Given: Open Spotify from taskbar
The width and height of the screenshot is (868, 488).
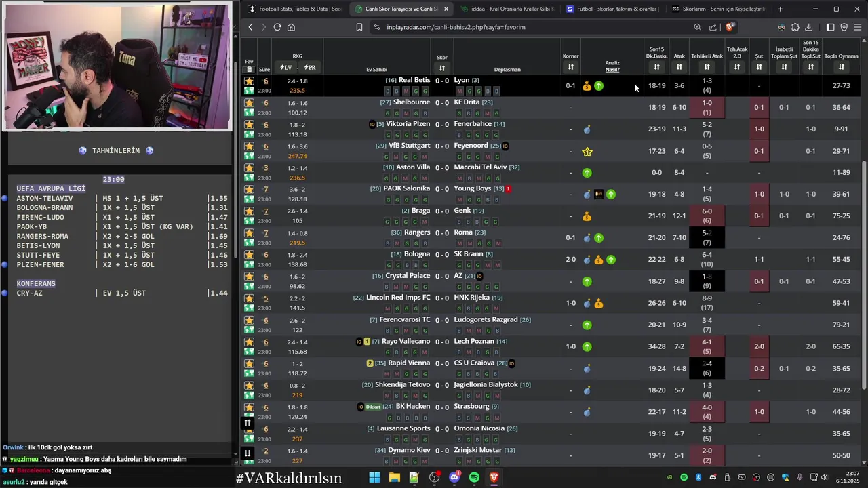Looking at the screenshot, I should 474,477.
